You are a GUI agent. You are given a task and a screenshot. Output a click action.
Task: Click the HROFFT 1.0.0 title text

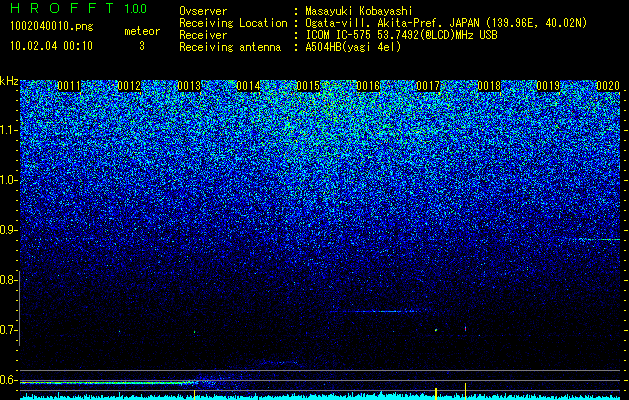point(78,8)
